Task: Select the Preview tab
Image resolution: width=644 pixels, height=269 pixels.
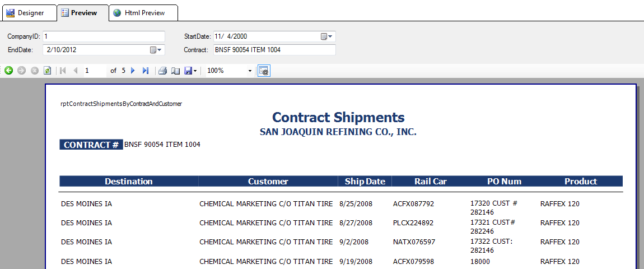Action: 82,13
